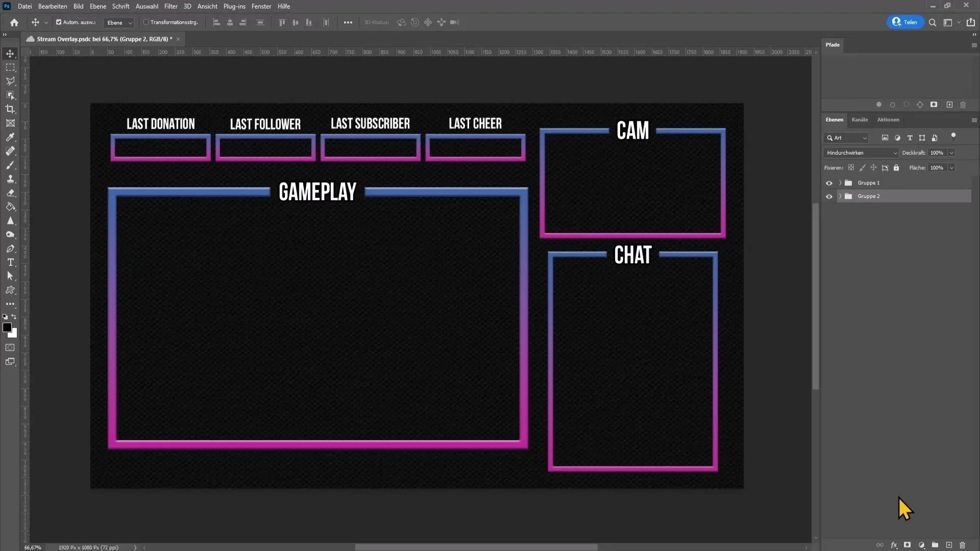Select the Move tool in toolbar
The width and height of the screenshot is (980, 551).
[x=10, y=53]
